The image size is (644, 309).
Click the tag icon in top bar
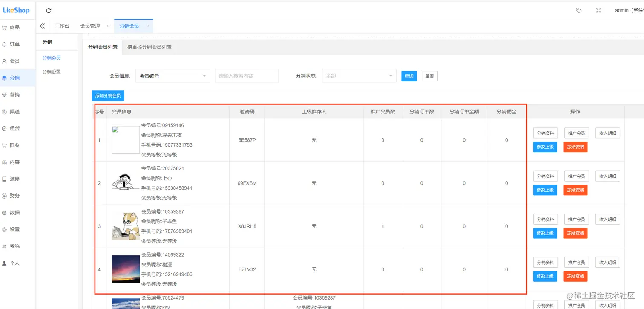pyautogui.click(x=578, y=10)
